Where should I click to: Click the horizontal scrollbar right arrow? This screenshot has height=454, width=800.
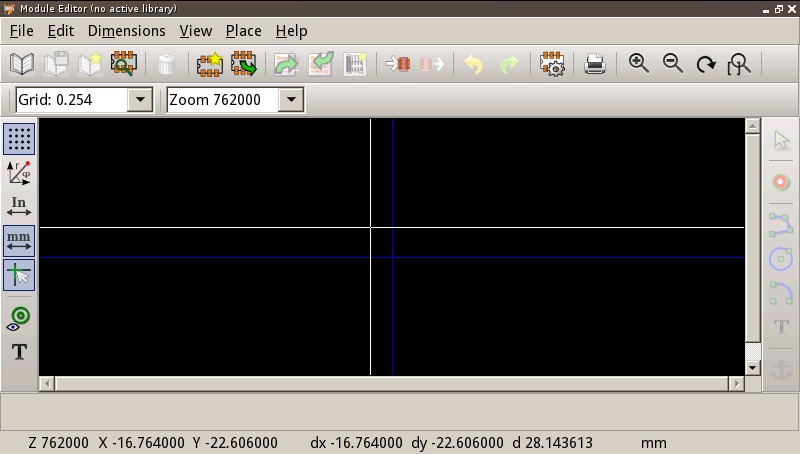click(736, 384)
